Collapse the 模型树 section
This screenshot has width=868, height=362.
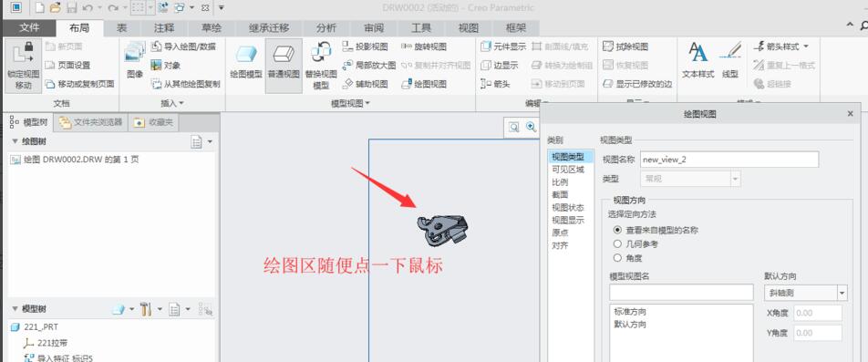coord(15,309)
